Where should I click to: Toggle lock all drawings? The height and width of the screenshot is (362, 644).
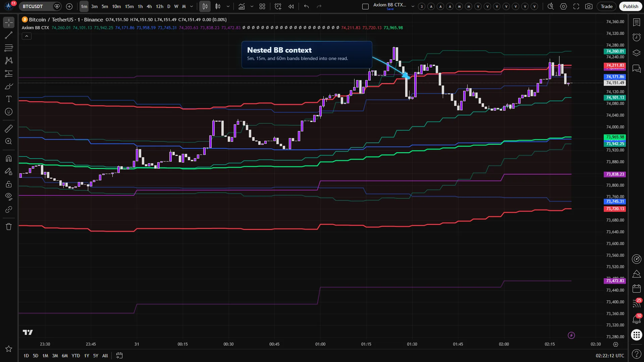[x=9, y=184]
